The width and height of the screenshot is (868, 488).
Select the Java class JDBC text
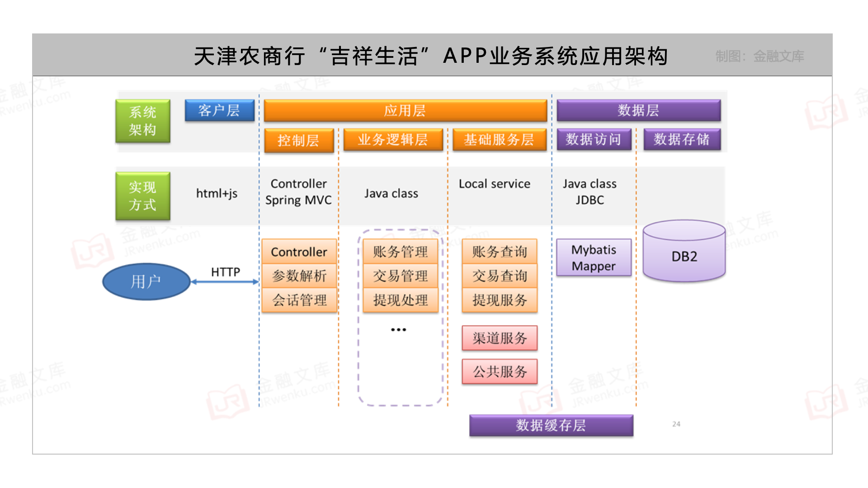[x=590, y=192]
